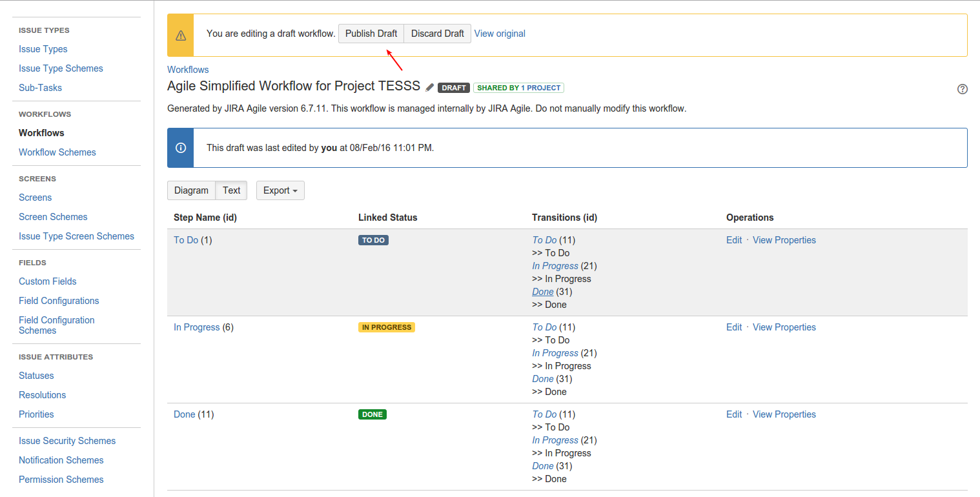Click the warning triangle icon in draft banner

click(181, 35)
